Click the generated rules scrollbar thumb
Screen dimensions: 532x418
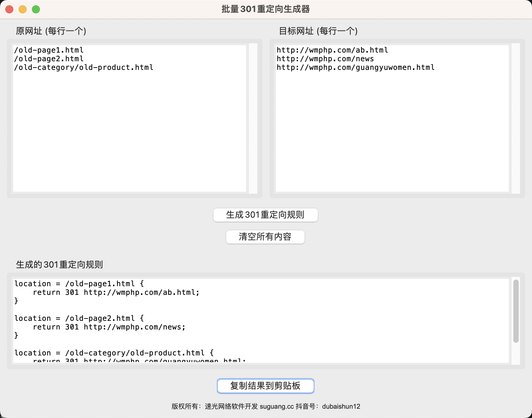click(516, 311)
